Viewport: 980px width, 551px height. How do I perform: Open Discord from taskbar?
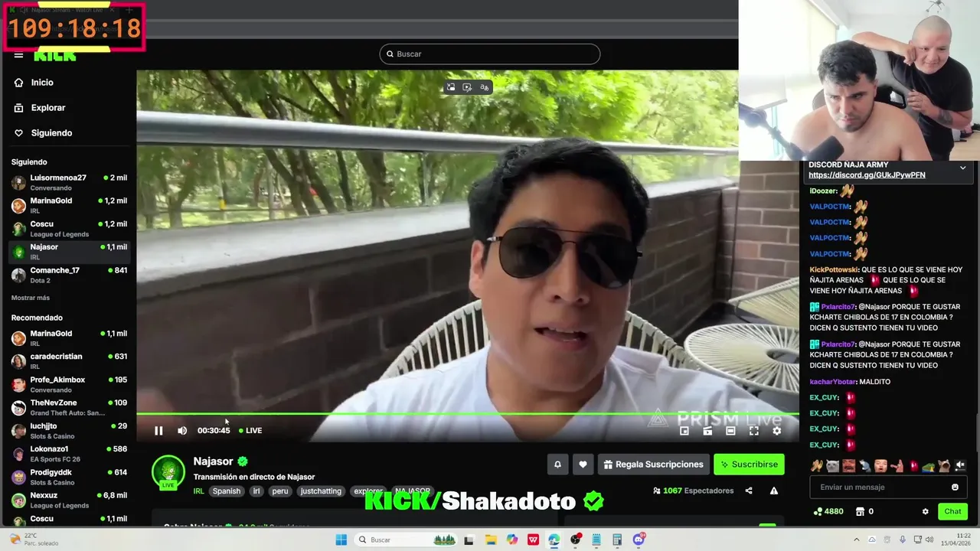click(639, 540)
